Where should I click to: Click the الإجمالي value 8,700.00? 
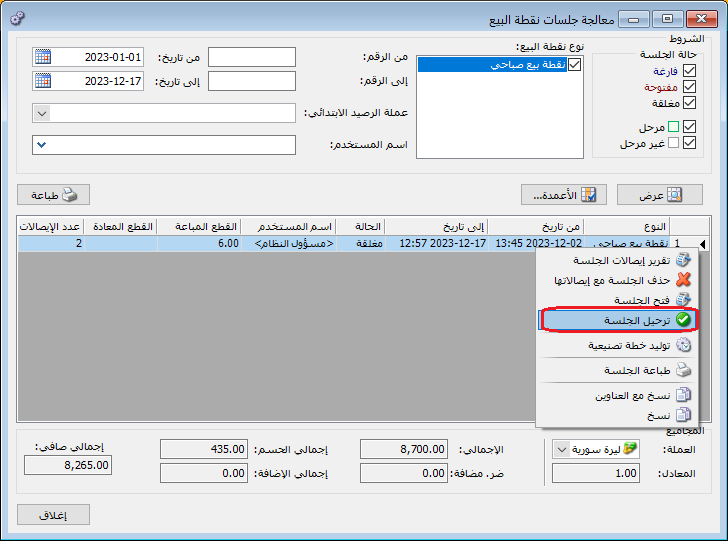[x=404, y=449]
